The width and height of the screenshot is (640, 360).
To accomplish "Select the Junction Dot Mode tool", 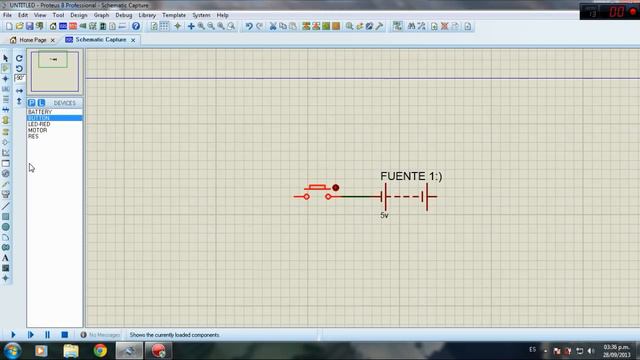I will pyautogui.click(x=6, y=78).
